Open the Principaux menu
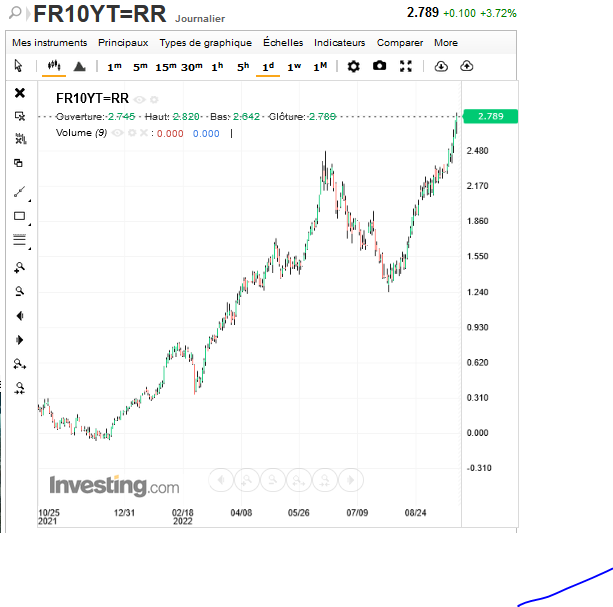This screenshot has height=607, width=613. coord(123,43)
